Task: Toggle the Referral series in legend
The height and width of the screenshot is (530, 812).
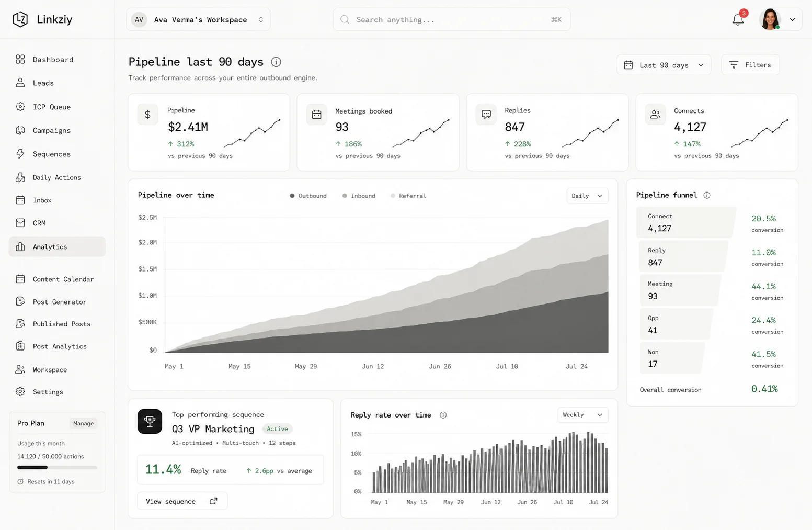Action: [408, 196]
